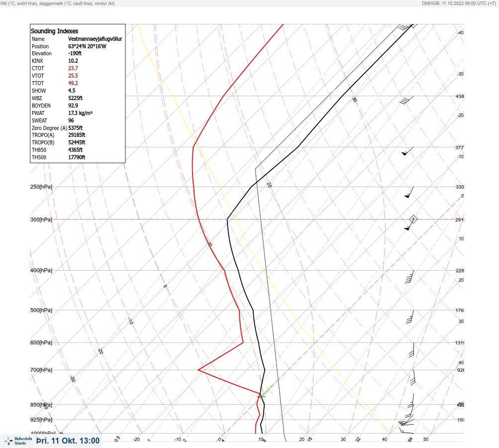Click the LCL cross marker near 850hPa
This screenshot has width=499, height=448.
tap(261, 397)
